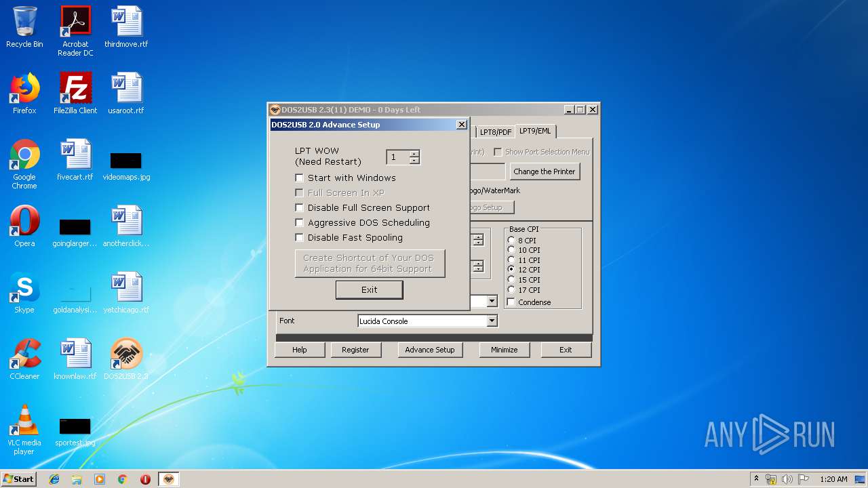Enable Start with Windows checkbox

[x=299, y=178]
